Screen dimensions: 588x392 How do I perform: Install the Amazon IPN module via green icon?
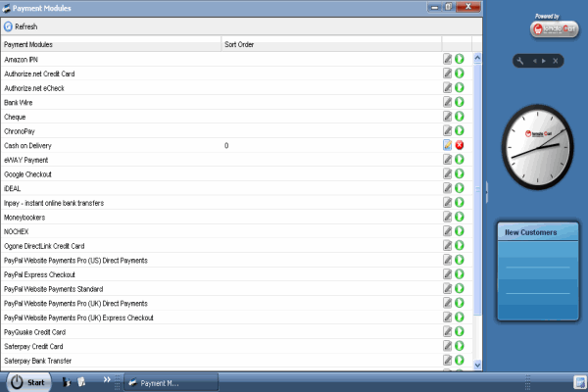[460, 60]
